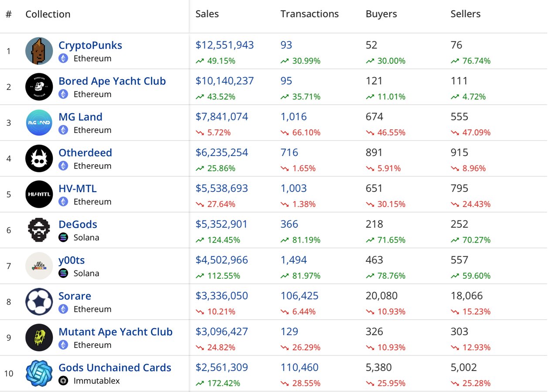Click the Ethereum icon under HV-MTL
The width and height of the screenshot is (558, 392).
[x=64, y=202]
